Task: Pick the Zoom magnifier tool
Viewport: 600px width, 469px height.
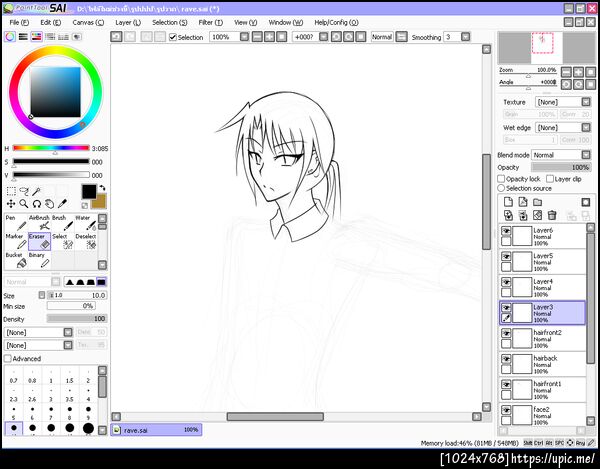Action: click(x=24, y=204)
